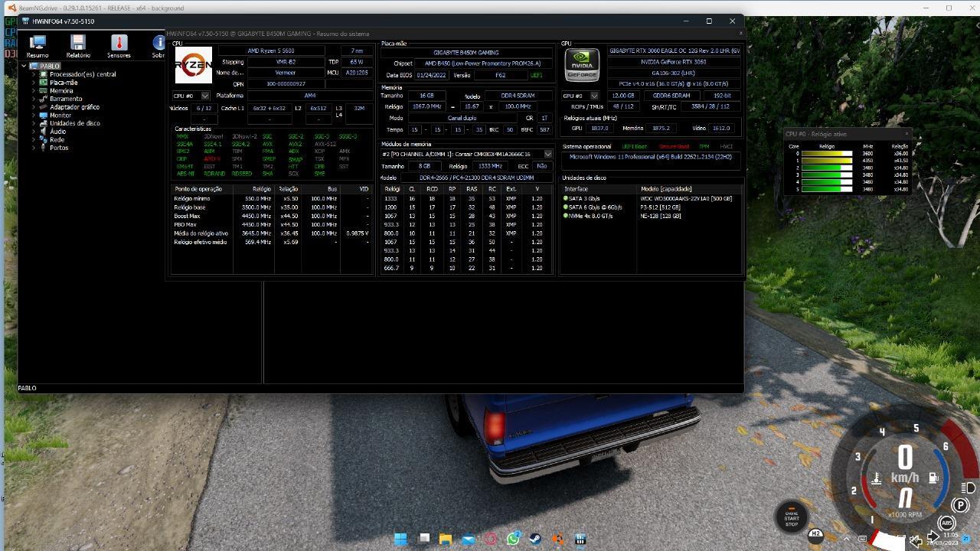Click the Barramento bus icon
The width and height of the screenshot is (980, 551).
tap(44, 99)
